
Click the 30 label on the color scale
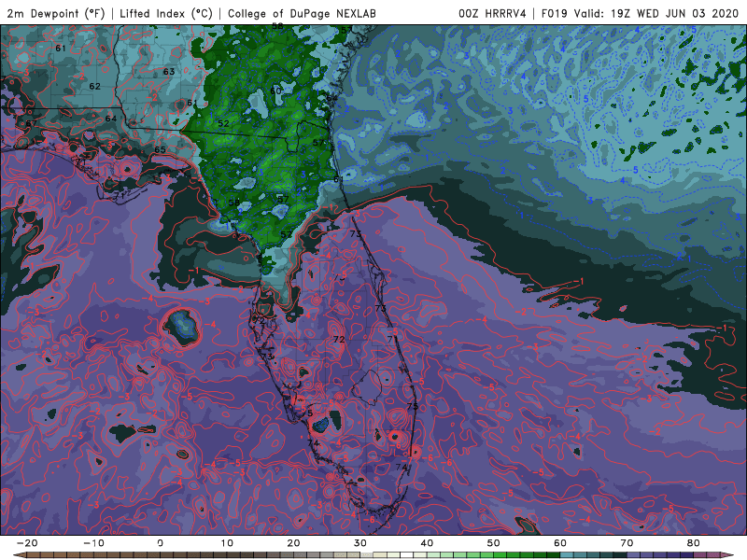[x=360, y=543]
